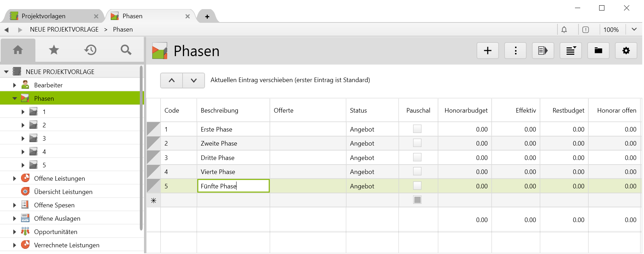Expand the Bearbeiter tree node

pyautogui.click(x=15, y=85)
